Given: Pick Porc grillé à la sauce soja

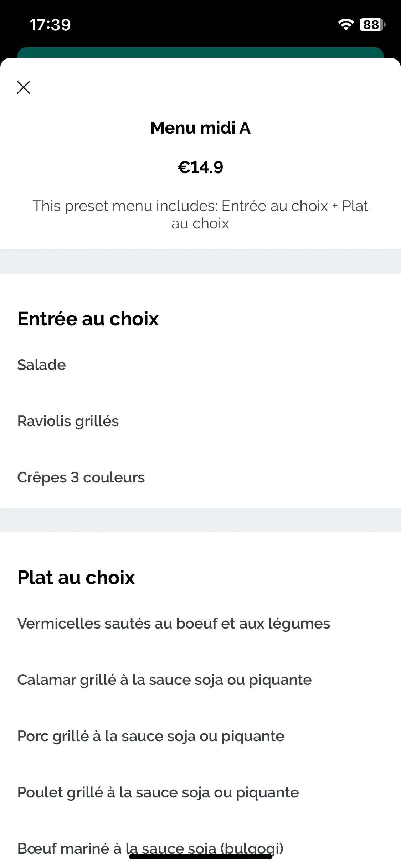Looking at the screenshot, I should tap(200, 736).
